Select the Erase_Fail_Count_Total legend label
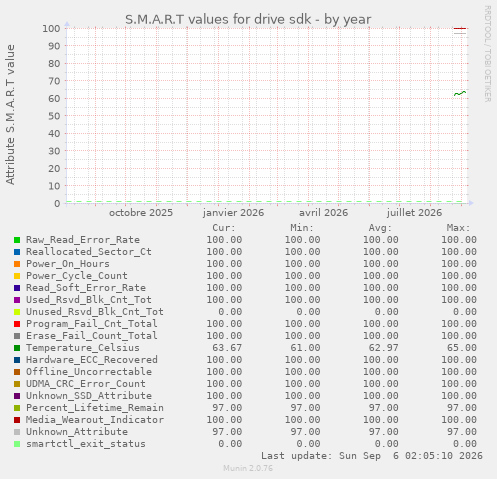The width and height of the screenshot is (497, 479). coord(92,336)
